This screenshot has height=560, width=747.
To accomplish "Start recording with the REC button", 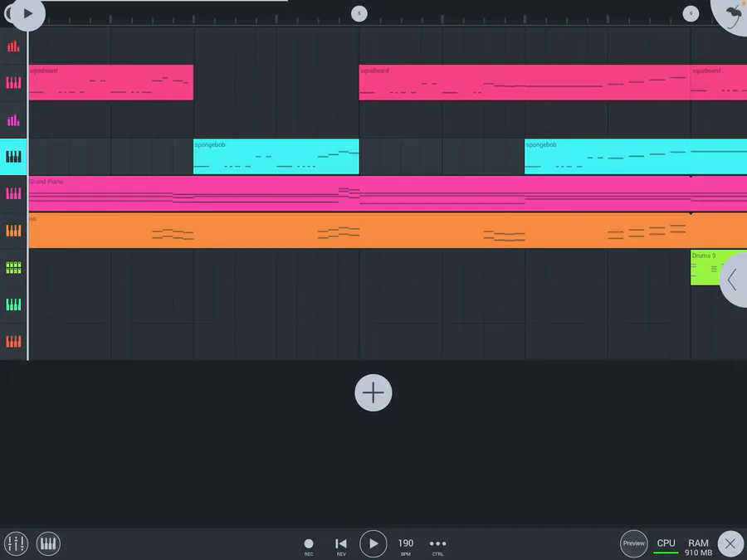I will pos(309,546).
